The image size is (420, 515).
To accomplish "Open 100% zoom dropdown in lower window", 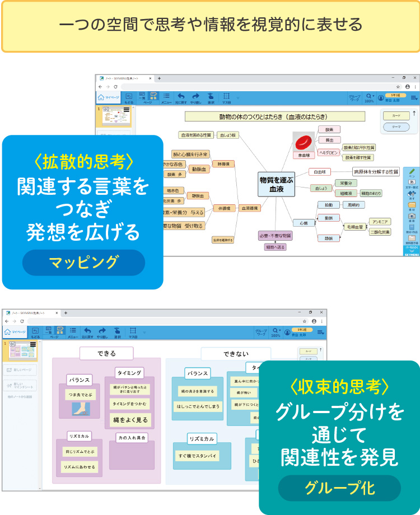I will coord(276,333).
